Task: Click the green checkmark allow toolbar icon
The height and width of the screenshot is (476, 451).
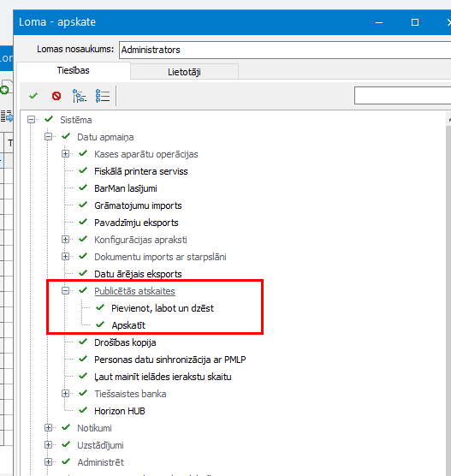Action: pos(33,96)
